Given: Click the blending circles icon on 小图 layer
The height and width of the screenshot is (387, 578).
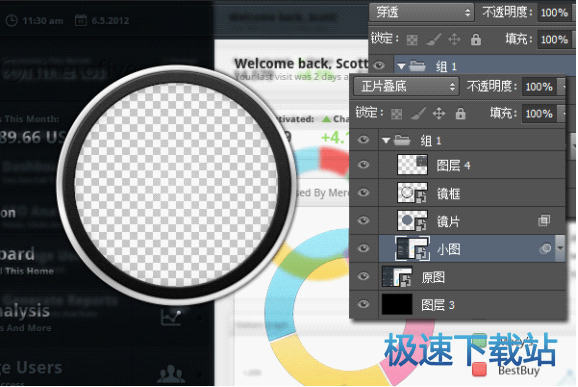Looking at the screenshot, I should pos(545,248).
